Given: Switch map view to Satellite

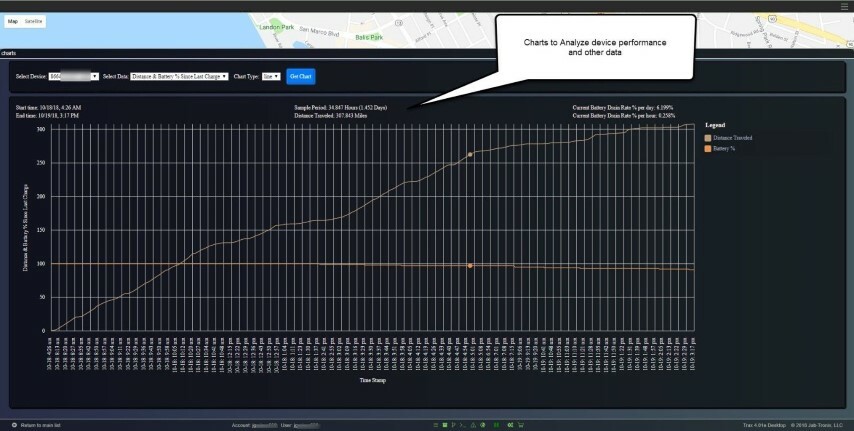Looking at the screenshot, I should click(33, 21).
